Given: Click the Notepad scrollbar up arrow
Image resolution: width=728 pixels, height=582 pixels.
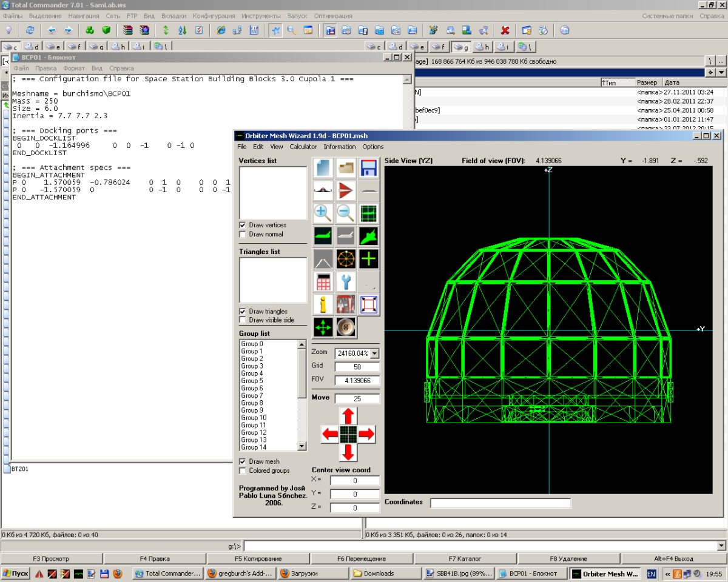Looking at the screenshot, I should [x=406, y=79].
